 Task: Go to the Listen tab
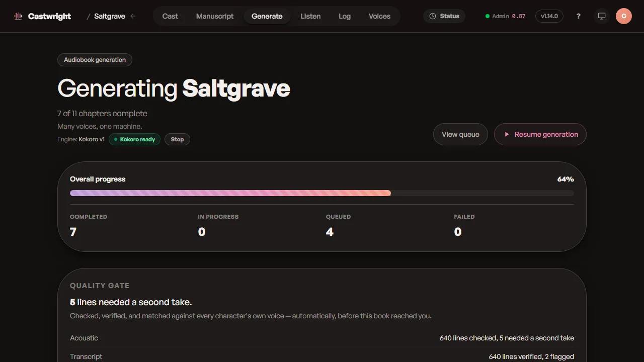pos(310,16)
